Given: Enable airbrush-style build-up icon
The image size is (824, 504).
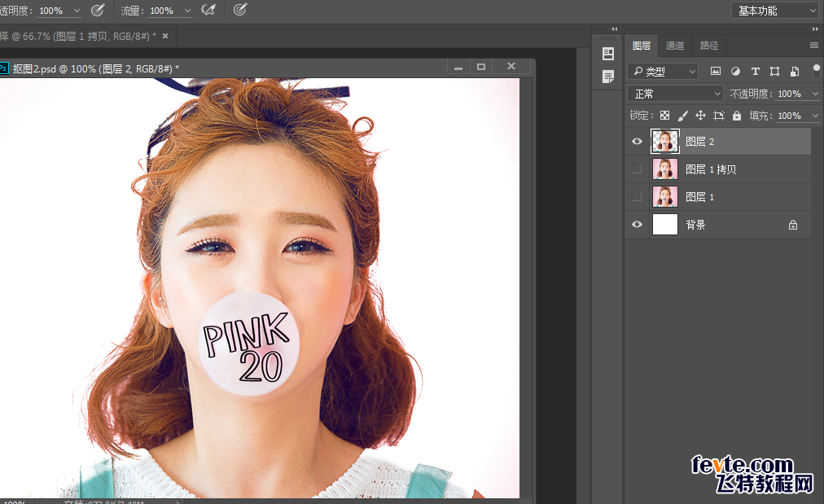Looking at the screenshot, I should (208, 10).
